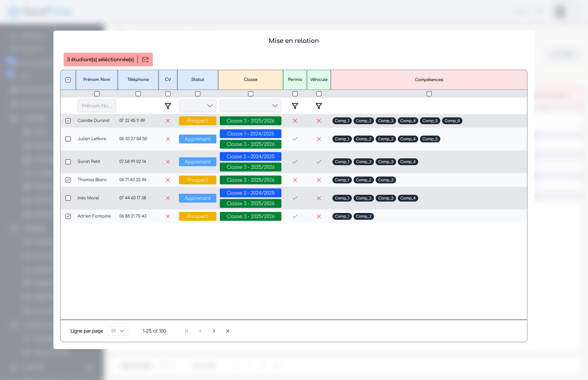Toggle the select-all header checkbox

click(x=68, y=80)
